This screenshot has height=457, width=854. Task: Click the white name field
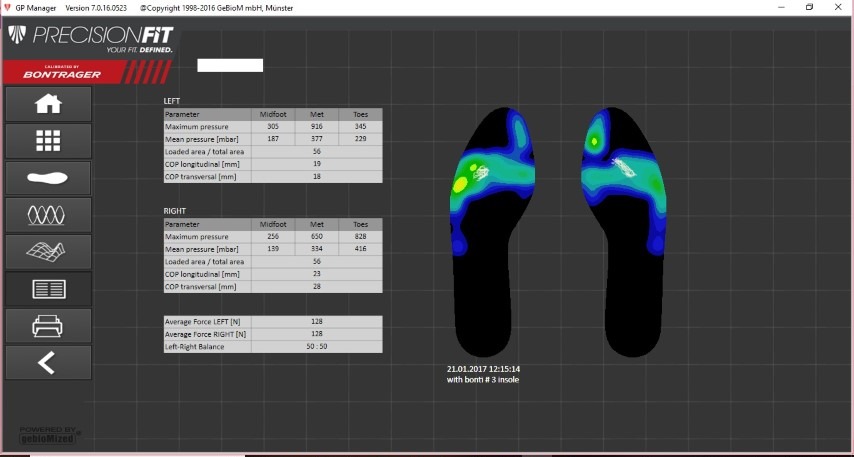click(x=230, y=65)
